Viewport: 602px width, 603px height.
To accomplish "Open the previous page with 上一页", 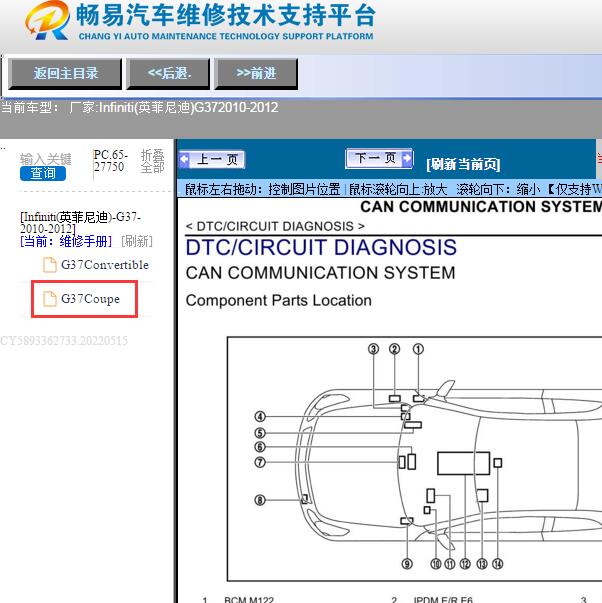I will (x=212, y=159).
